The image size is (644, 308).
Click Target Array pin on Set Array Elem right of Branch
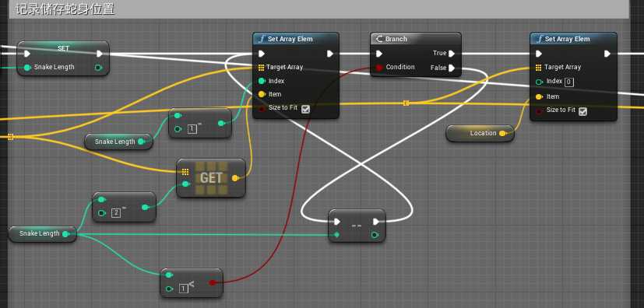(x=538, y=67)
